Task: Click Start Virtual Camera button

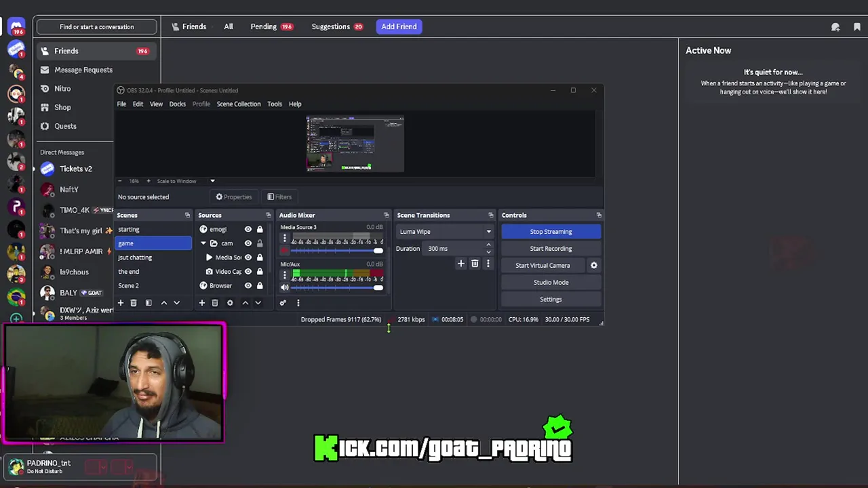Action: (x=542, y=266)
